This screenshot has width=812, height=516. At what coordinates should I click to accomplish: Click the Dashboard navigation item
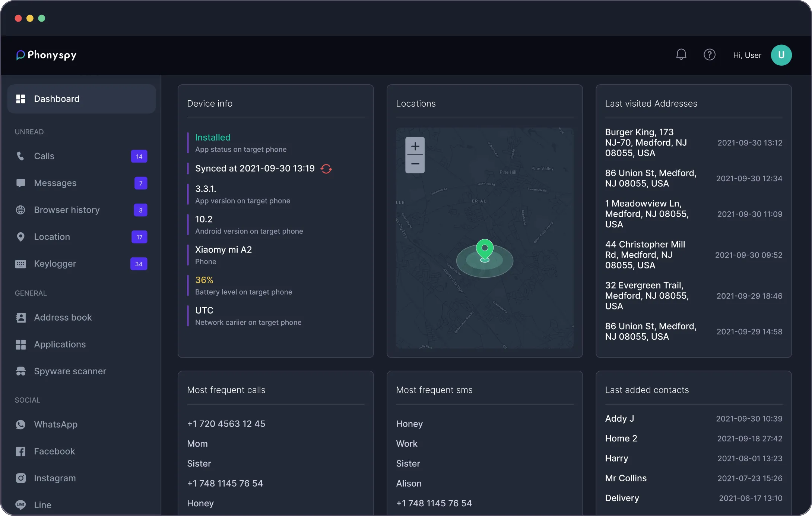coord(57,99)
